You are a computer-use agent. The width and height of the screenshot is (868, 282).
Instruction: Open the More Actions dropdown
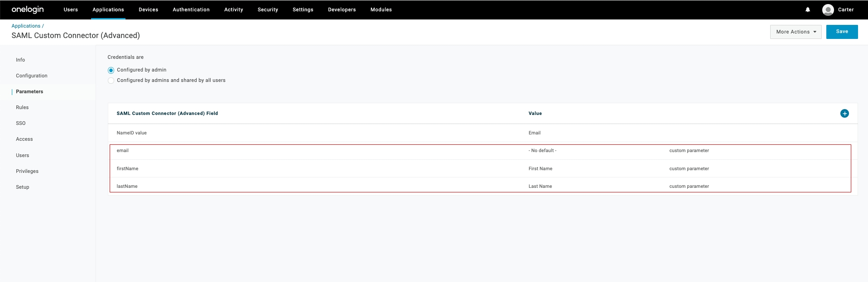click(795, 32)
